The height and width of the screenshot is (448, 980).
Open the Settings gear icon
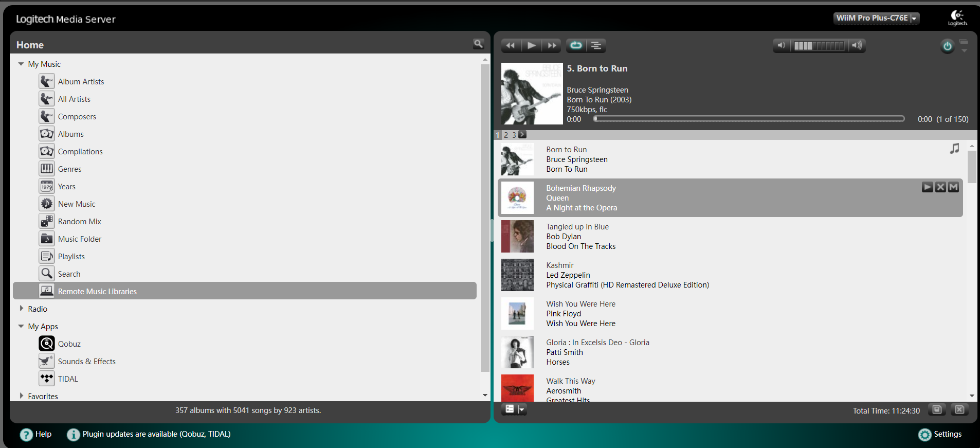[x=925, y=435]
